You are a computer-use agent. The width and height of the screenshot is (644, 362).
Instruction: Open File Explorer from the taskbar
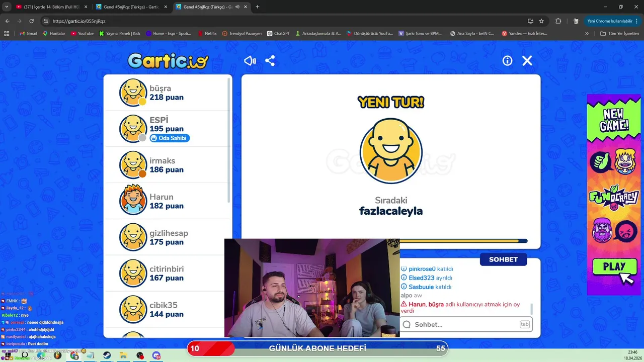tap(123, 355)
